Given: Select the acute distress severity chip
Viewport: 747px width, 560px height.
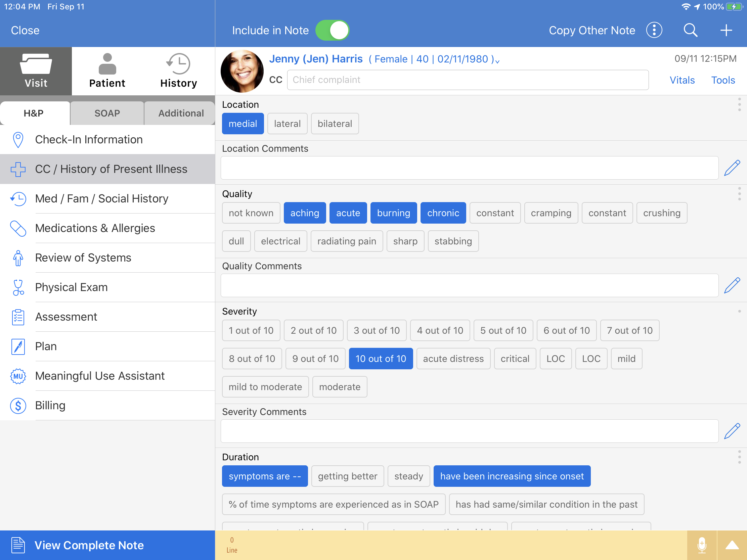Looking at the screenshot, I should 453,359.
